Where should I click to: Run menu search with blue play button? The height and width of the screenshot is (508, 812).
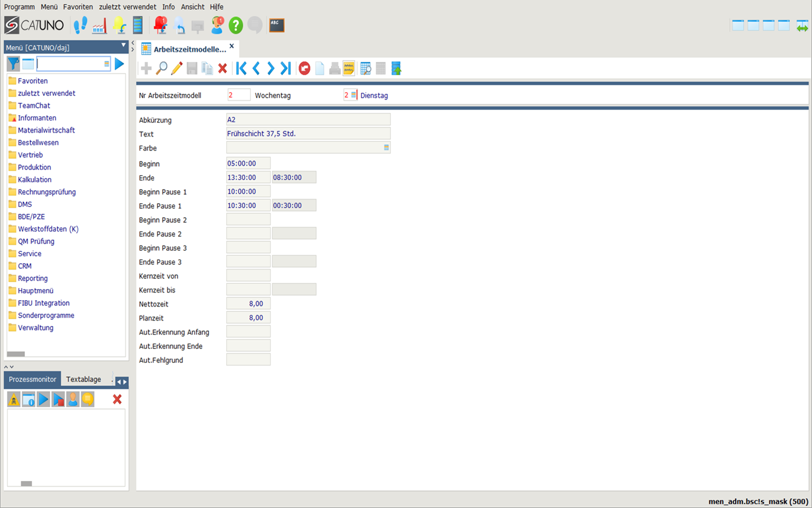[119, 64]
